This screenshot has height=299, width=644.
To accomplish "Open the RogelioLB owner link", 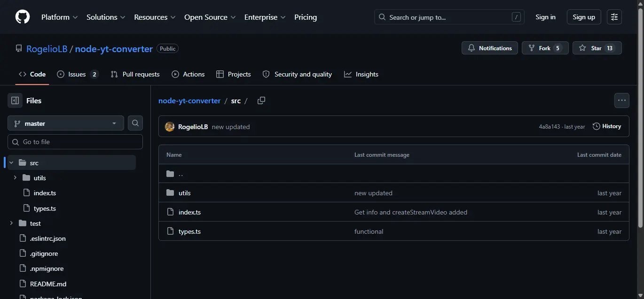I will coord(47,49).
